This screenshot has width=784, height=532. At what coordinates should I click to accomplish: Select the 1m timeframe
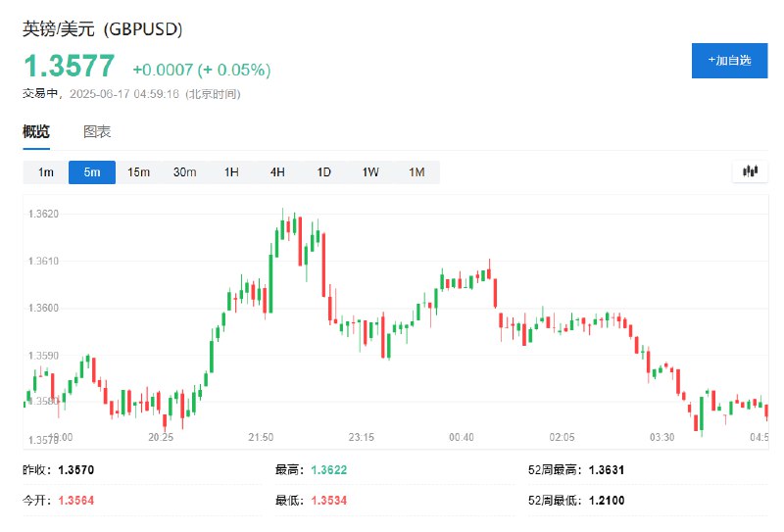(x=45, y=172)
